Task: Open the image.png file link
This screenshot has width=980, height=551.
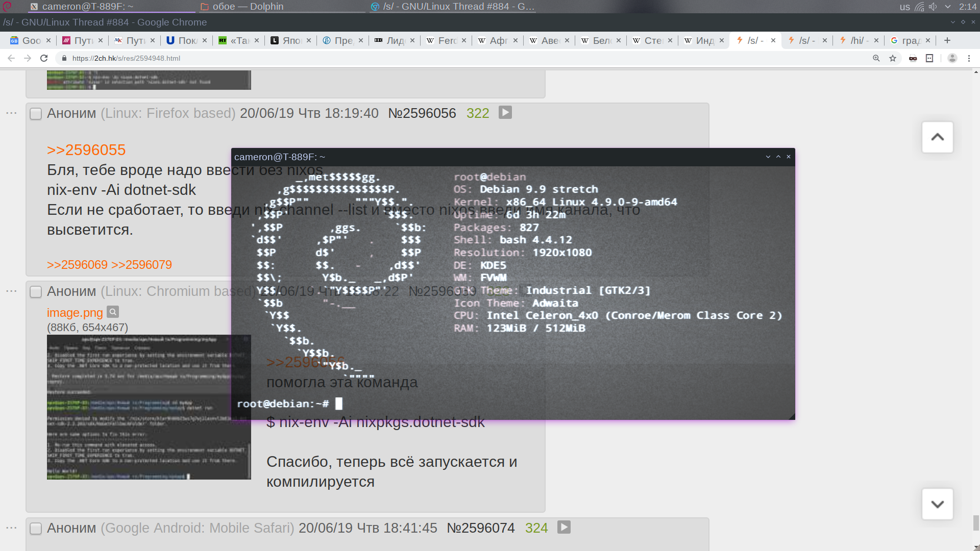Action: click(x=75, y=313)
